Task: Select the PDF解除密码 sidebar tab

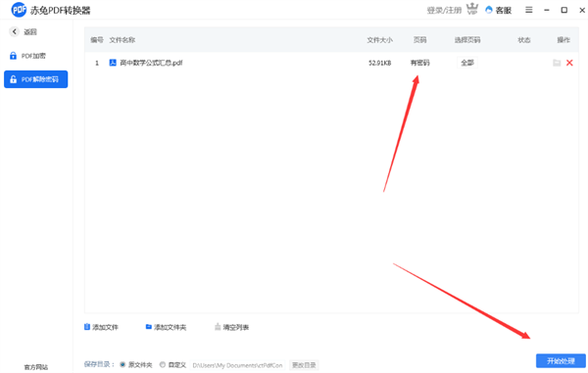Action: (x=35, y=79)
